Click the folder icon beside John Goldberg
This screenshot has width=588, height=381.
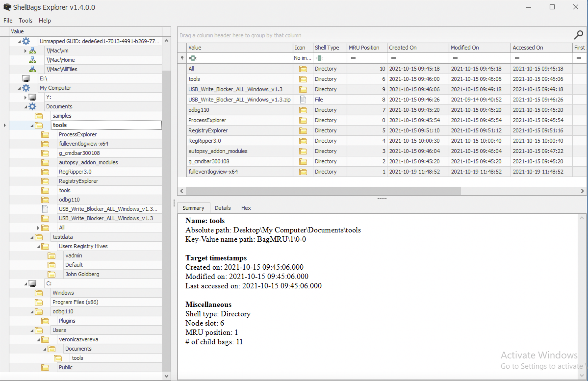pos(52,274)
